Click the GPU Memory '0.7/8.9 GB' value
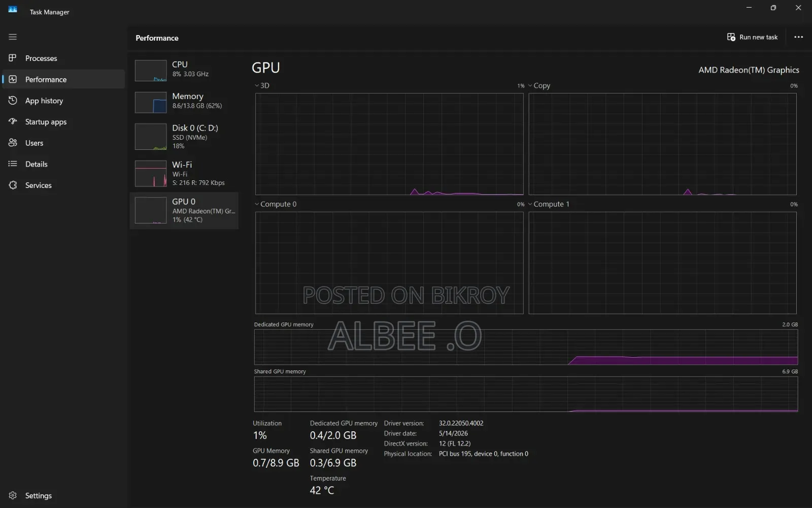Screen dimensions: 812x508 (276, 463)
